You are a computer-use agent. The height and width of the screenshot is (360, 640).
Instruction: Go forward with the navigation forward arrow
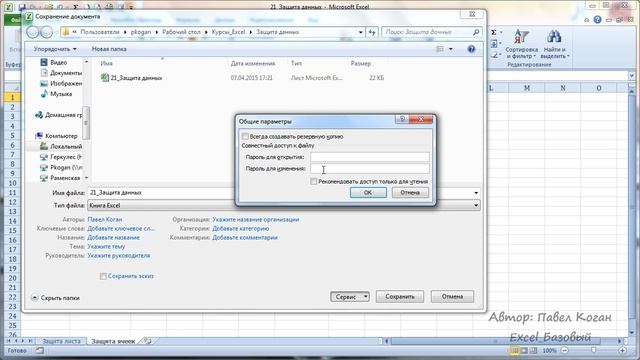pos(47,32)
